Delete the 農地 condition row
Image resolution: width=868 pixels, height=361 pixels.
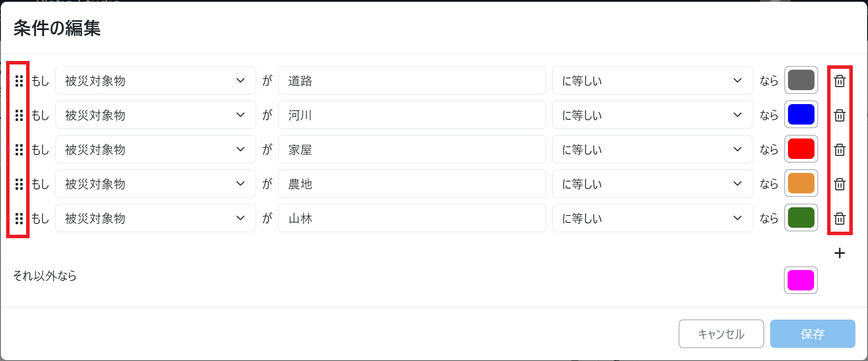840,184
